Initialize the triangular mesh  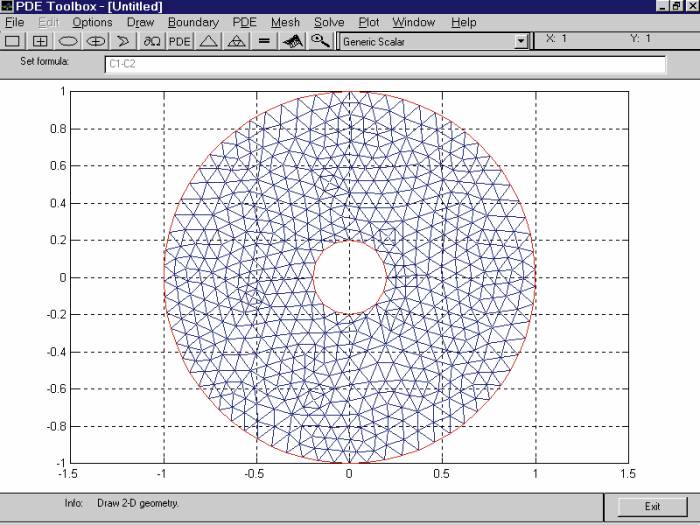pyautogui.click(x=208, y=41)
